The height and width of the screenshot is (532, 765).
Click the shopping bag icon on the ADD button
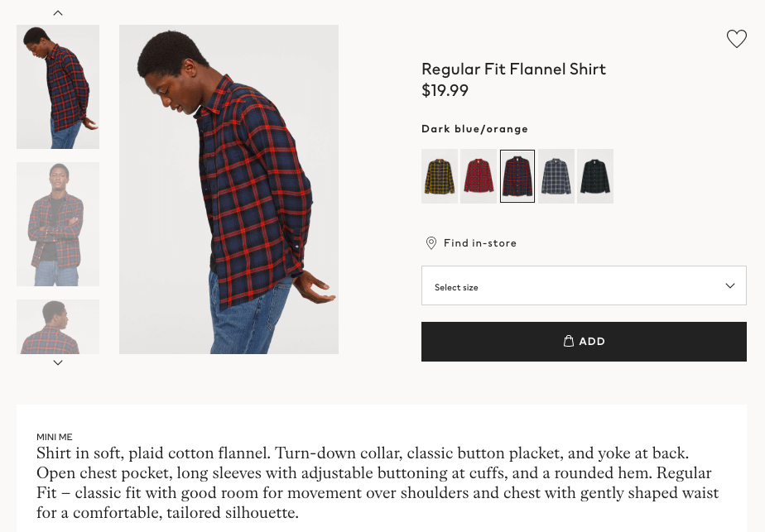click(568, 341)
